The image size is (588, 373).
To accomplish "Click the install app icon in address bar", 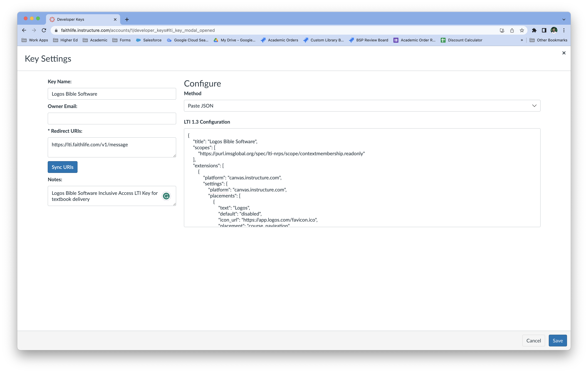I will [x=502, y=30].
